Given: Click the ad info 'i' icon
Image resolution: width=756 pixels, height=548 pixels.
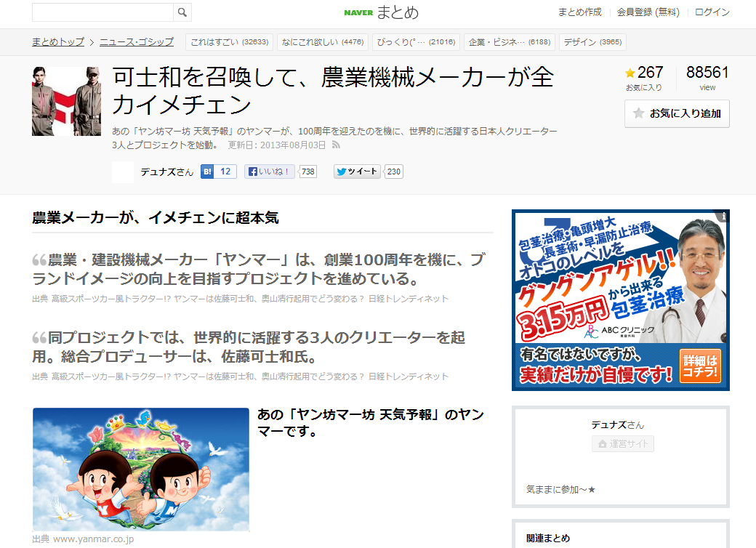Looking at the screenshot, I should (723, 216).
